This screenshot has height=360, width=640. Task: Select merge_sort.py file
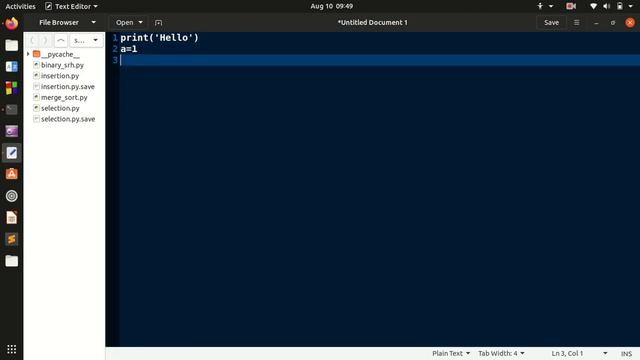(x=64, y=97)
